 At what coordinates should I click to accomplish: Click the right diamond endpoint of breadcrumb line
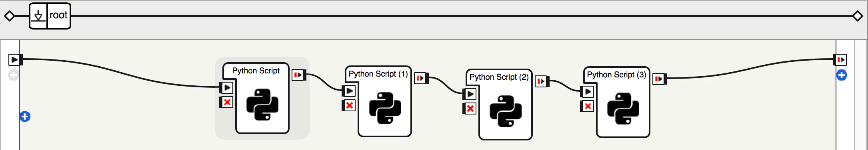[x=858, y=16]
